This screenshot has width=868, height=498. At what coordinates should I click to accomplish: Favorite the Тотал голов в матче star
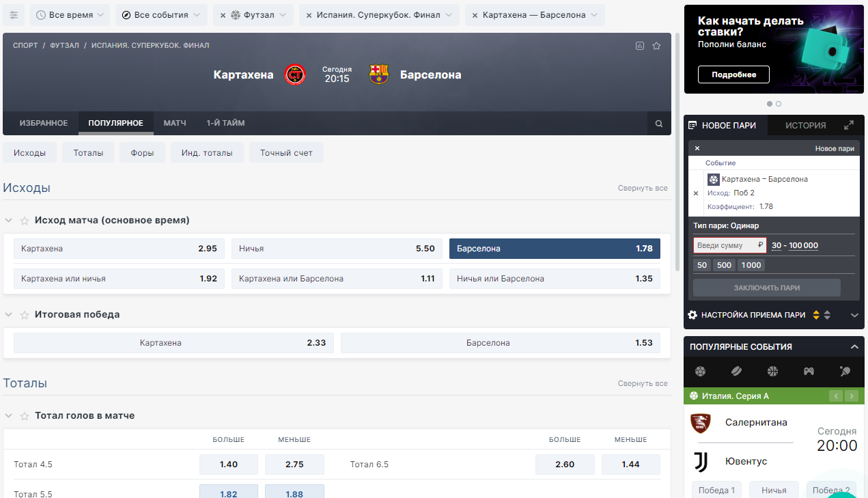tap(25, 416)
